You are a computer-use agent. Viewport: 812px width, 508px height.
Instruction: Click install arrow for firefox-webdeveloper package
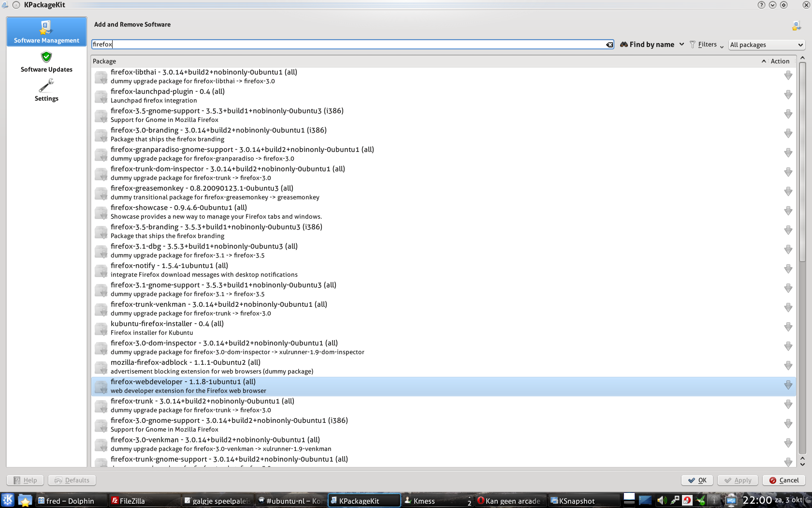tap(788, 385)
